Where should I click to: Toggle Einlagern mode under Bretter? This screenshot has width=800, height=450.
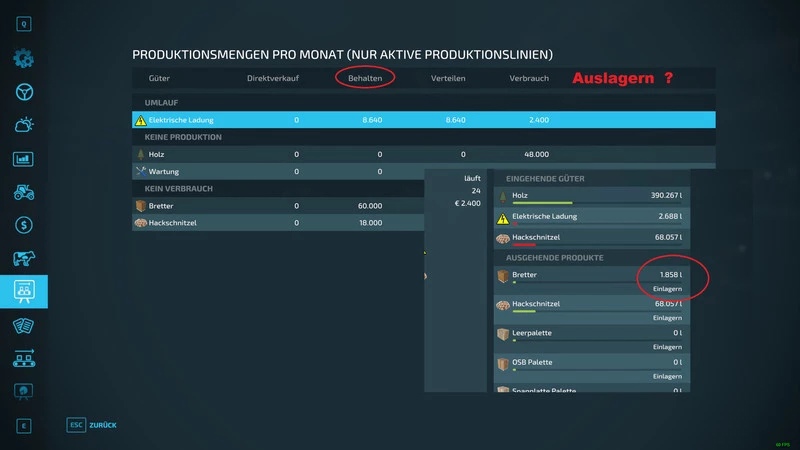point(667,289)
